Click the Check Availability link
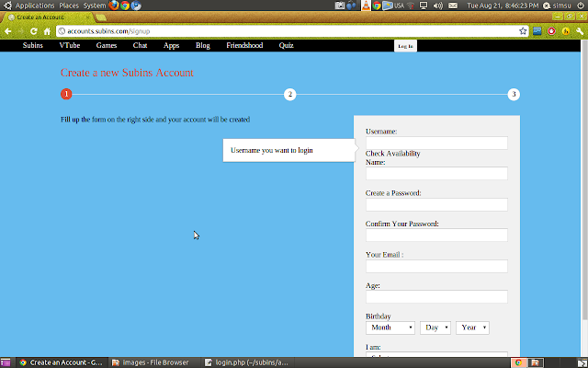The height and width of the screenshot is (368, 588). (392, 154)
